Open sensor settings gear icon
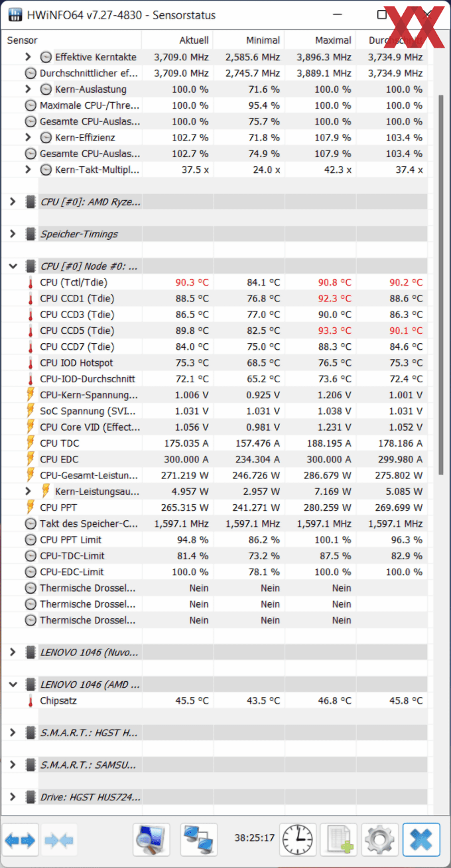 pos(380,840)
